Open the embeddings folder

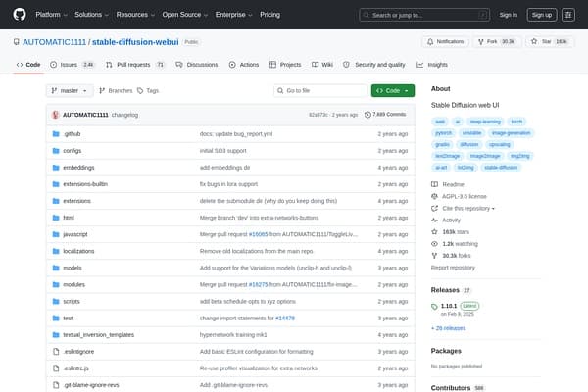pos(78,168)
